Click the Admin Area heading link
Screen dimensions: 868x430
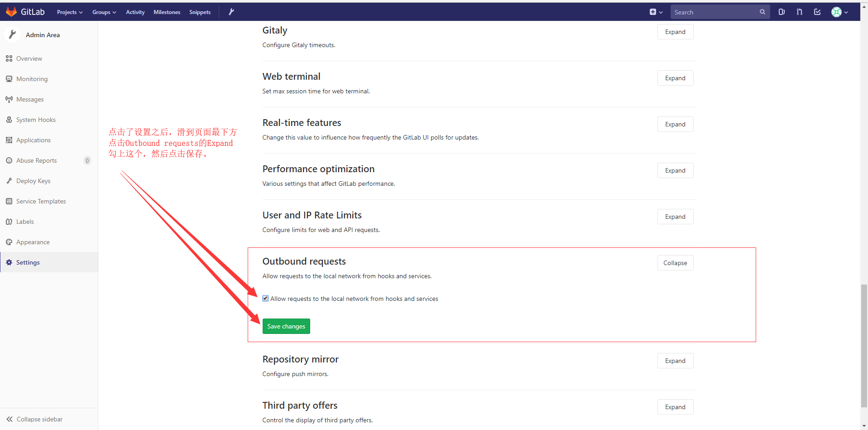43,35
